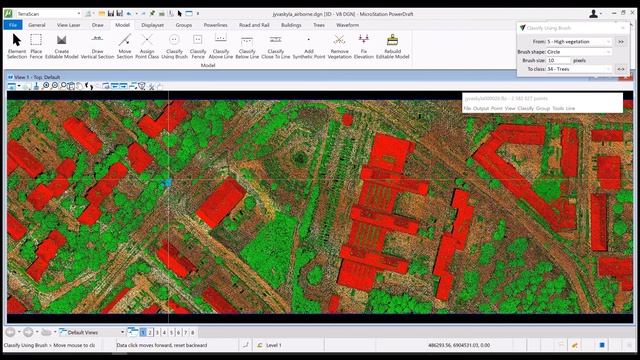Click the Undo arrow in quick access toolbar
640x360 pixels.
coord(129,13)
